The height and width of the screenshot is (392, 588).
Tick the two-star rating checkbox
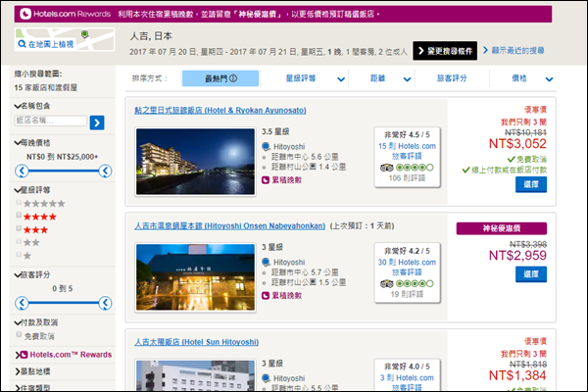point(19,241)
